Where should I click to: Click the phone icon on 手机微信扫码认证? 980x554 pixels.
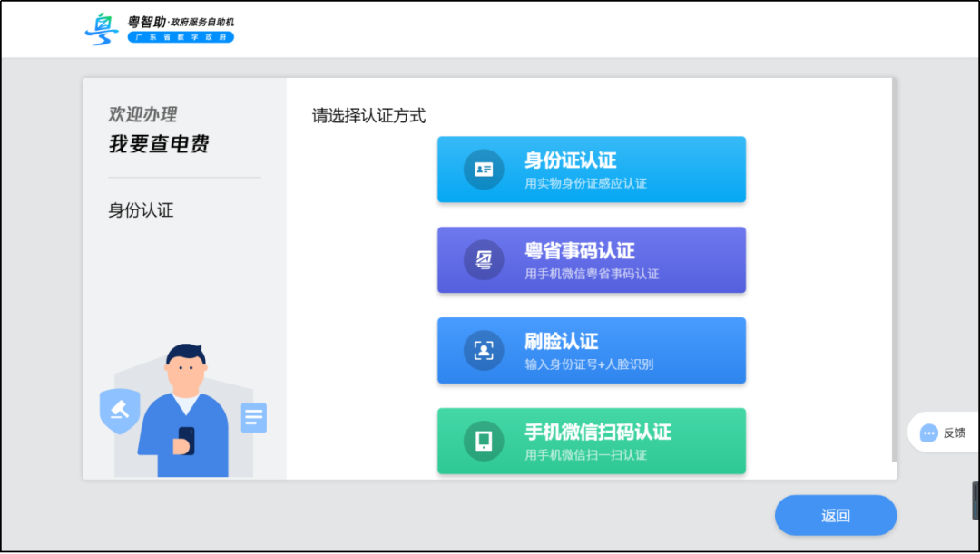click(482, 442)
